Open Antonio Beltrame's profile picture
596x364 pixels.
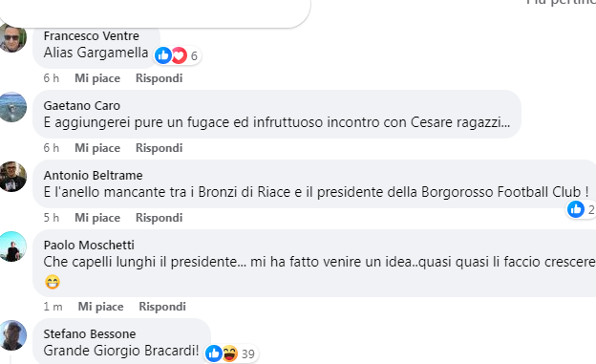coord(12,177)
